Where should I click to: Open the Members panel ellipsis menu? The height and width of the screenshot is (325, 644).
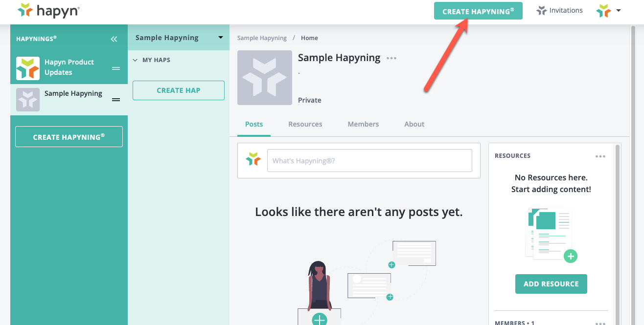pyautogui.click(x=600, y=323)
